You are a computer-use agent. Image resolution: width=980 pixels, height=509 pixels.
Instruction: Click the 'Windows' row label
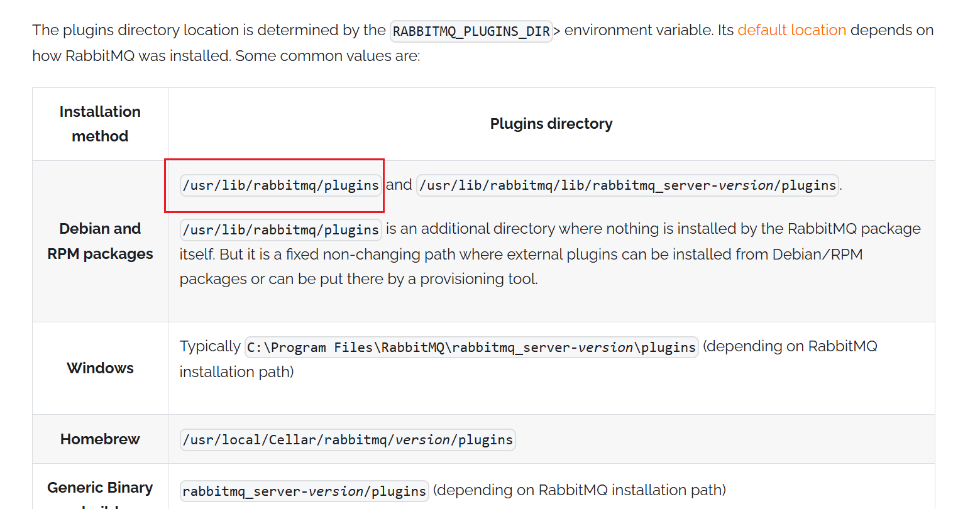[x=100, y=368]
